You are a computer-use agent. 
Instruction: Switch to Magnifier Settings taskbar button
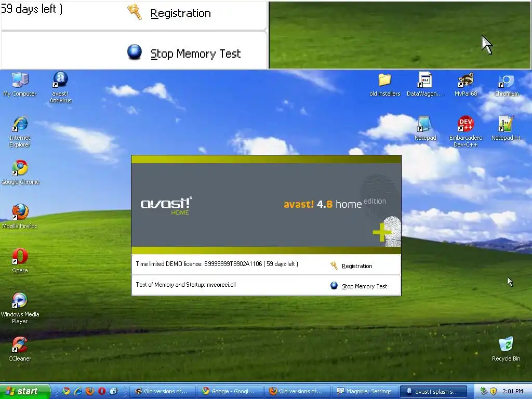[x=365, y=391]
